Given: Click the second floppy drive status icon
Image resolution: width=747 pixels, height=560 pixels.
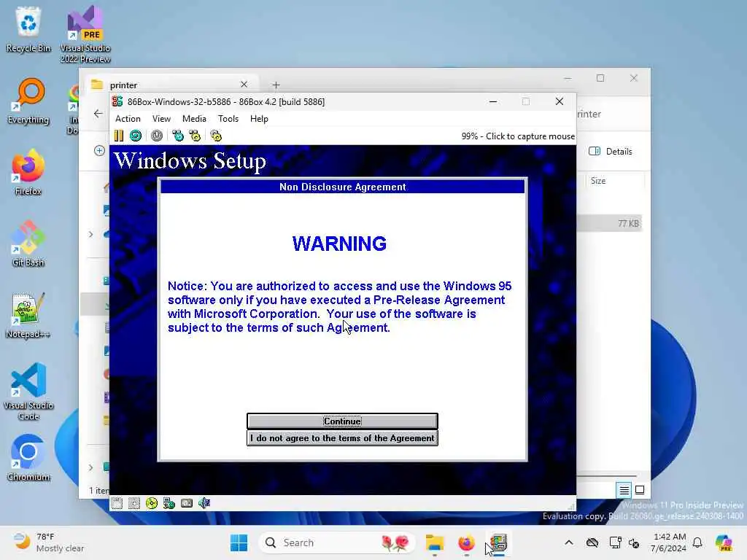Looking at the screenshot, I should [x=134, y=503].
